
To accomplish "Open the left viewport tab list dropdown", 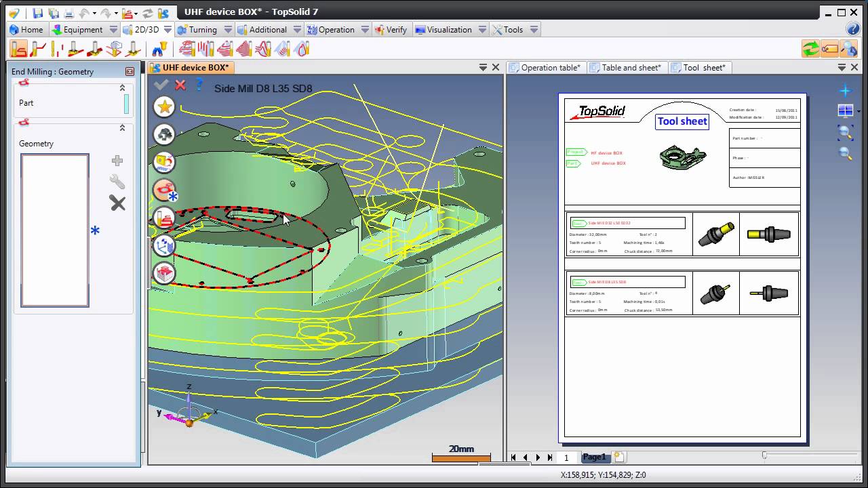I will [483, 67].
